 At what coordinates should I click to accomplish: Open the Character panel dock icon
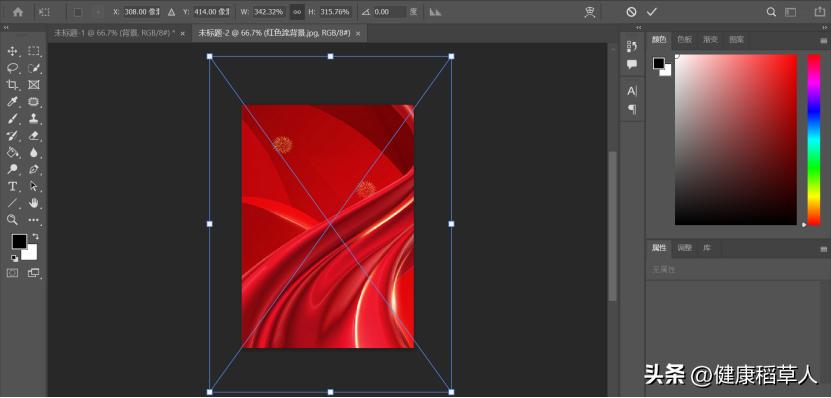pyautogui.click(x=632, y=91)
